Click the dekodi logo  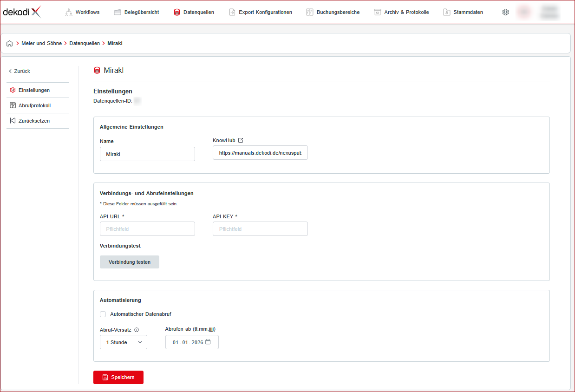pos(22,12)
